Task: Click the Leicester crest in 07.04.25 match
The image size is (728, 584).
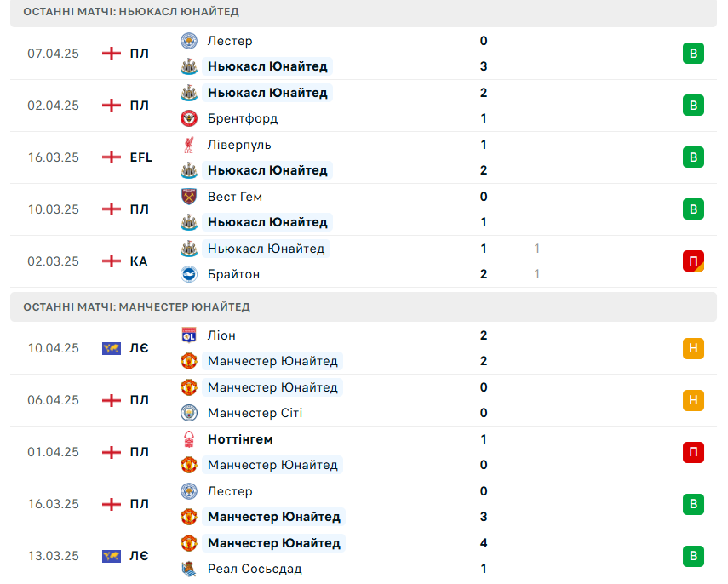Action: coord(189,41)
